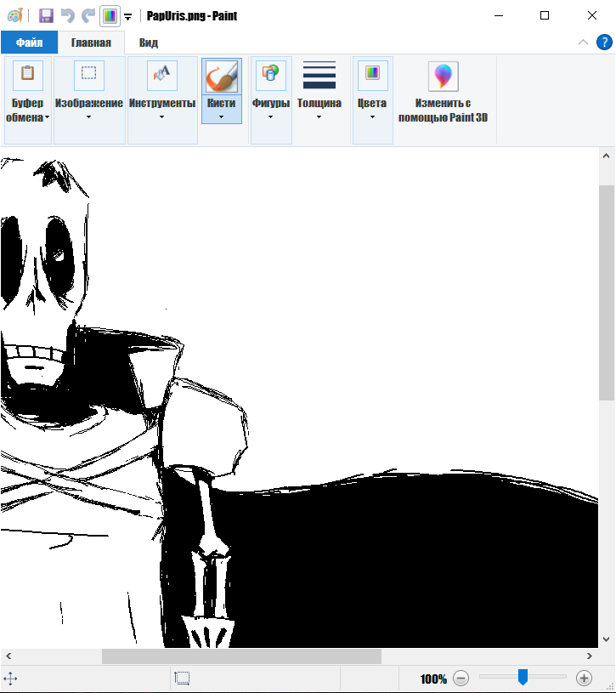
Task: Expand the Буфер обмена dropdown arrow
Action: click(47, 117)
